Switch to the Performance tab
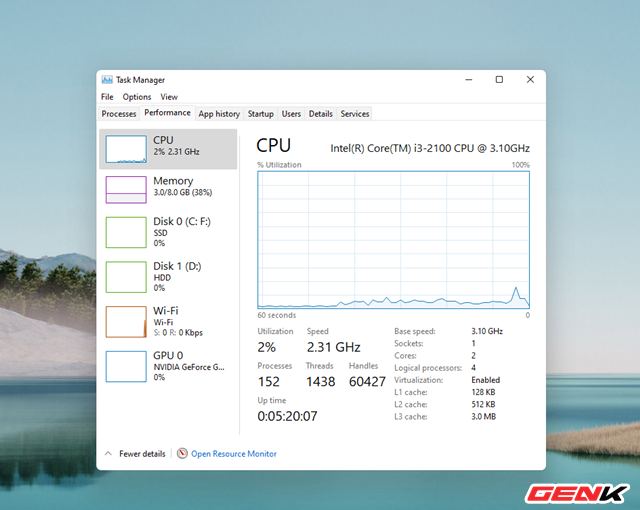The height and width of the screenshot is (510, 640). click(167, 113)
